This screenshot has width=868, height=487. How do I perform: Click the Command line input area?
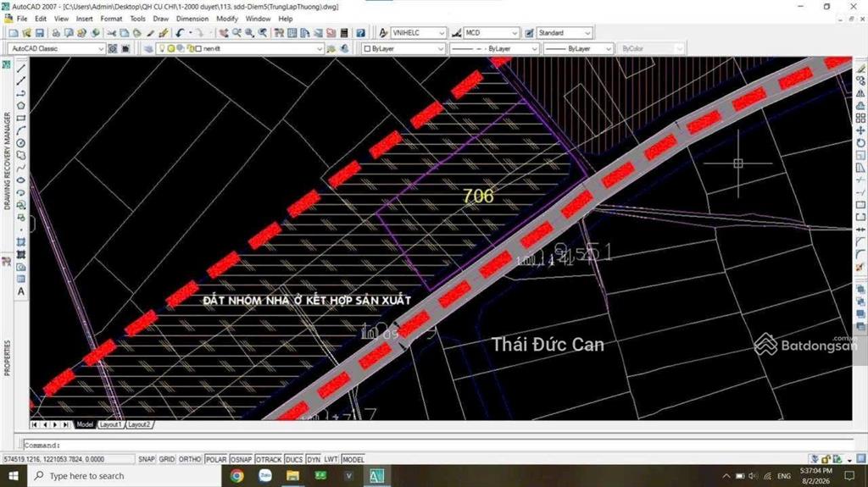point(437,445)
